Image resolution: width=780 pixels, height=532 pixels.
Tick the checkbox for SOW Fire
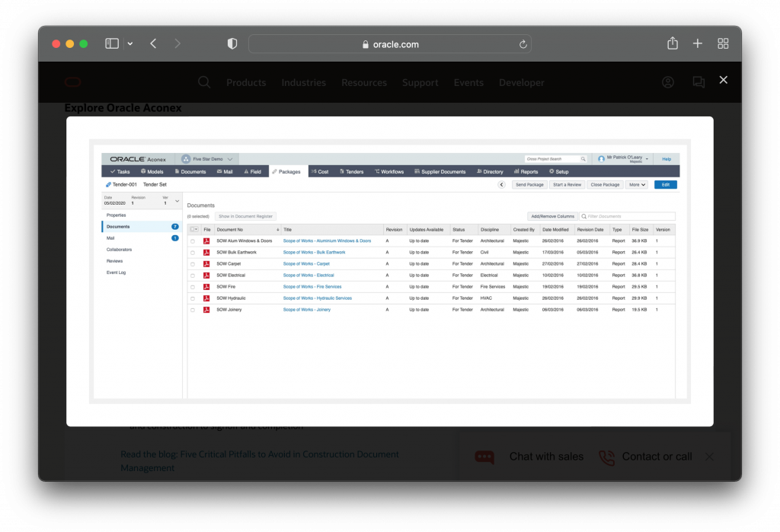pos(193,287)
